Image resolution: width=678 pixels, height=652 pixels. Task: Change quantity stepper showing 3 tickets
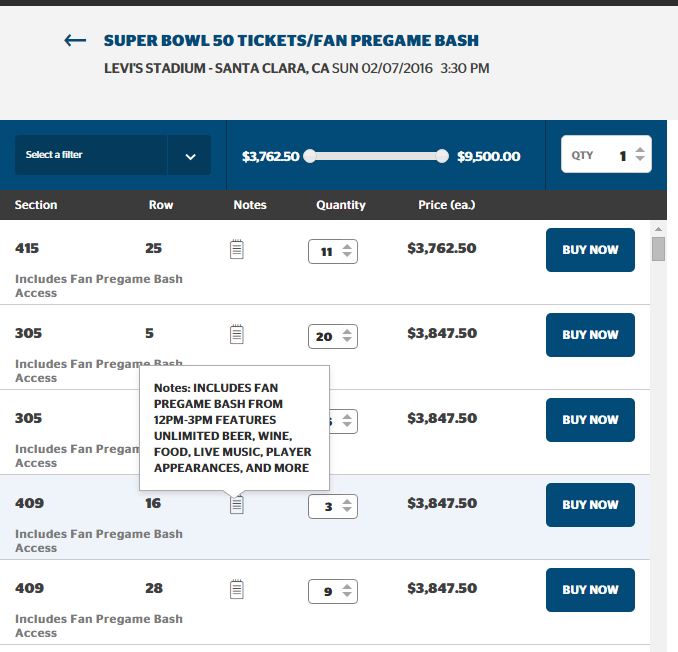coord(333,506)
